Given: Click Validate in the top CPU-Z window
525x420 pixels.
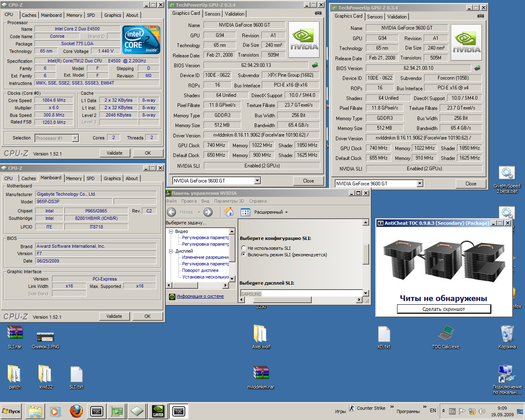Looking at the screenshot, I should tap(115, 153).
